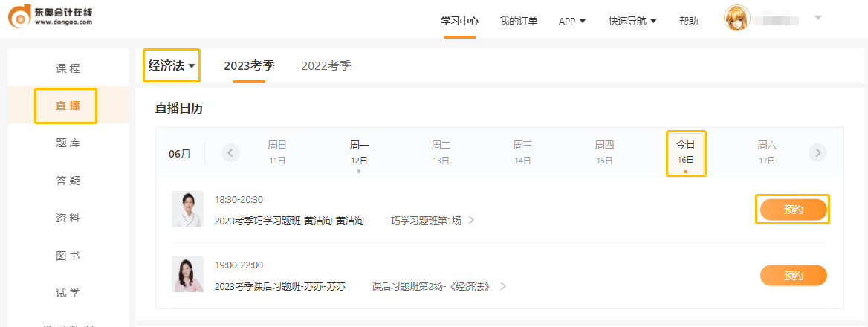Select 周一 12日 in live calendar
The height and width of the screenshot is (327, 868).
coord(359,152)
